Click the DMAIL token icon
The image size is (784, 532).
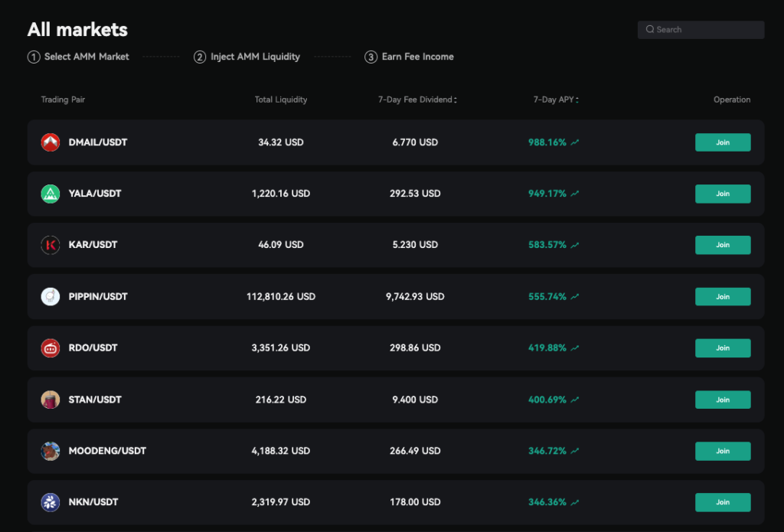tap(50, 142)
